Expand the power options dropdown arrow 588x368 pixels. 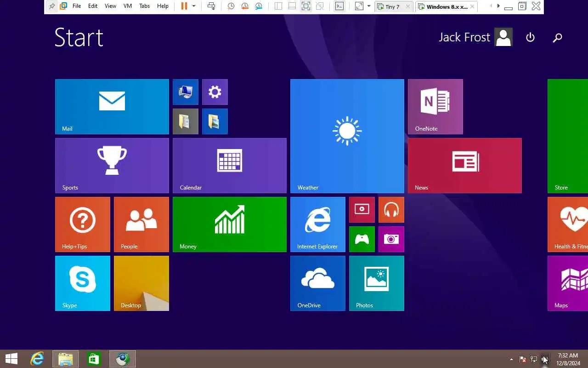point(194,6)
